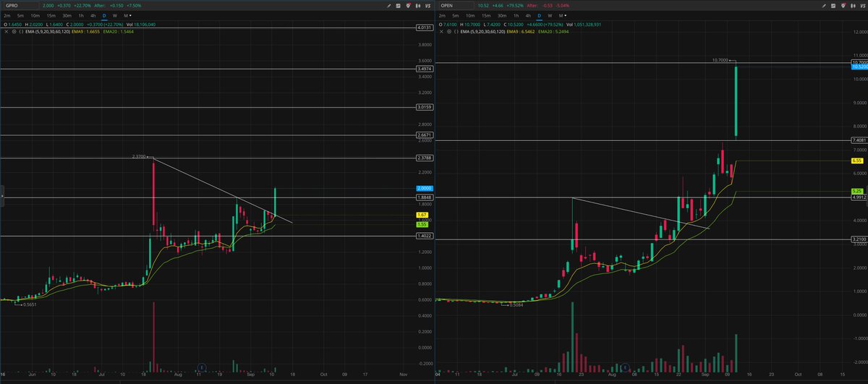The width and height of the screenshot is (868, 384).
Task: Switch GPRO chart to weekly W timeframe
Action: (x=114, y=15)
